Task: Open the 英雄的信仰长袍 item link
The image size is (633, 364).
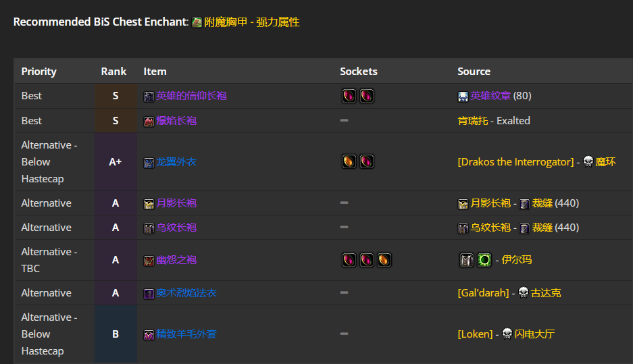Action: coord(191,96)
